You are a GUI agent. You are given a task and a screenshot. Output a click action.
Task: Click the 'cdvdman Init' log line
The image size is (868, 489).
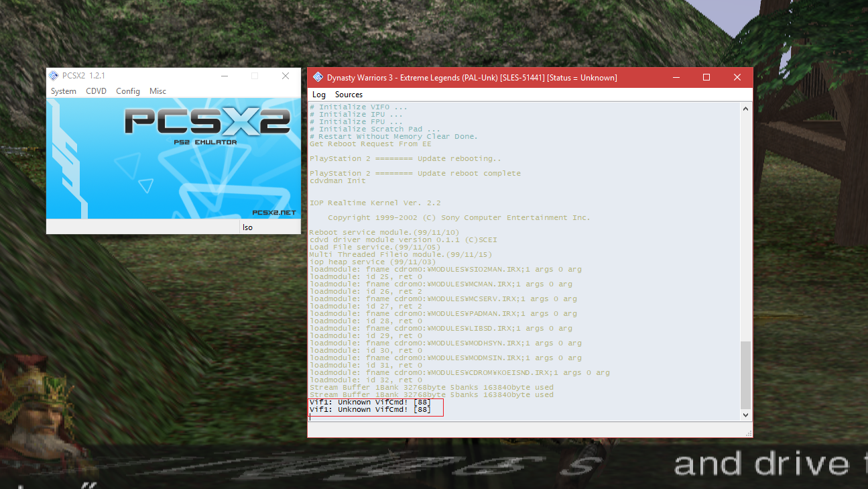pyautogui.click(x=337, y=181)
